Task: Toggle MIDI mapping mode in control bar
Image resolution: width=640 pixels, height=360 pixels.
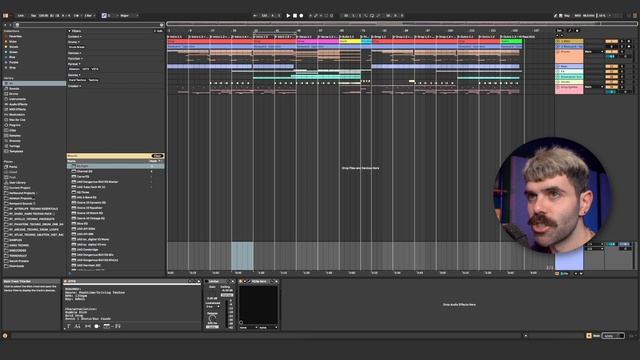Action: pyautogui.click(x=578, y=16)
